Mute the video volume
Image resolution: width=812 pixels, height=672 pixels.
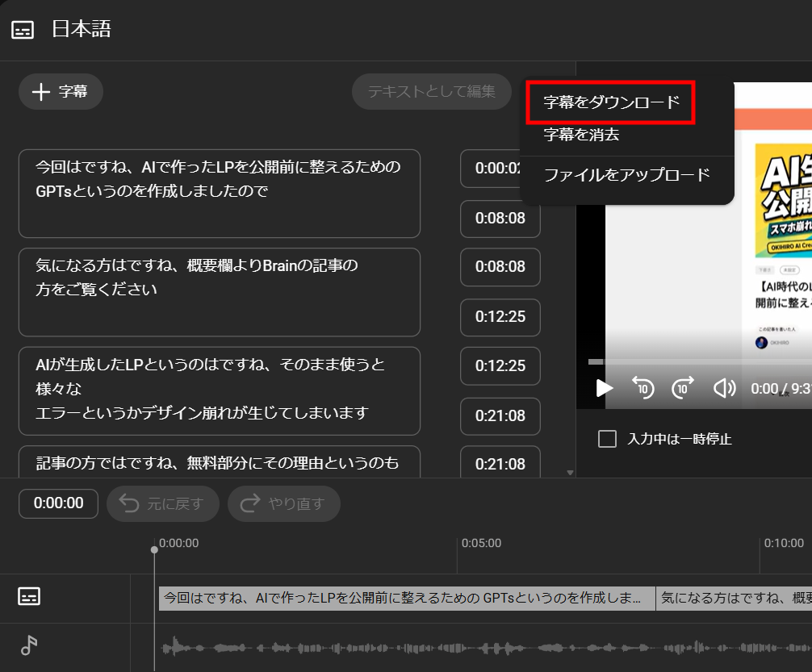pyautogui.click(x=725, y=388)
